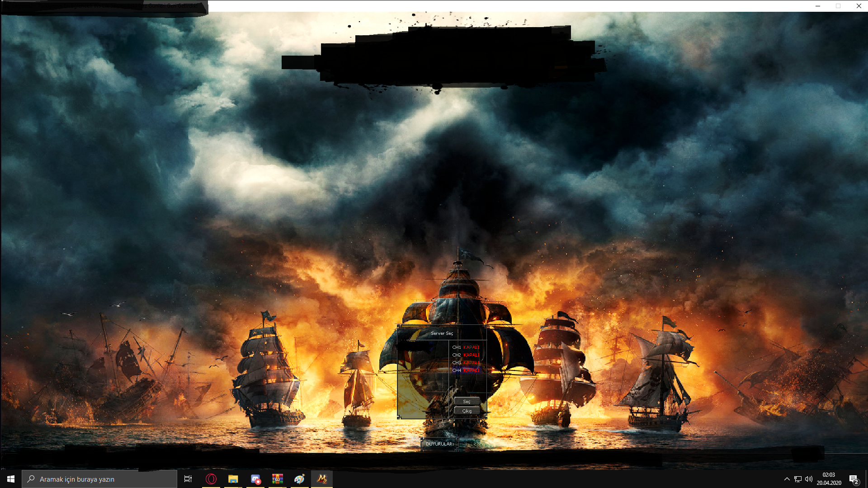Click the Çıkış button to exit

coord(467,411)
